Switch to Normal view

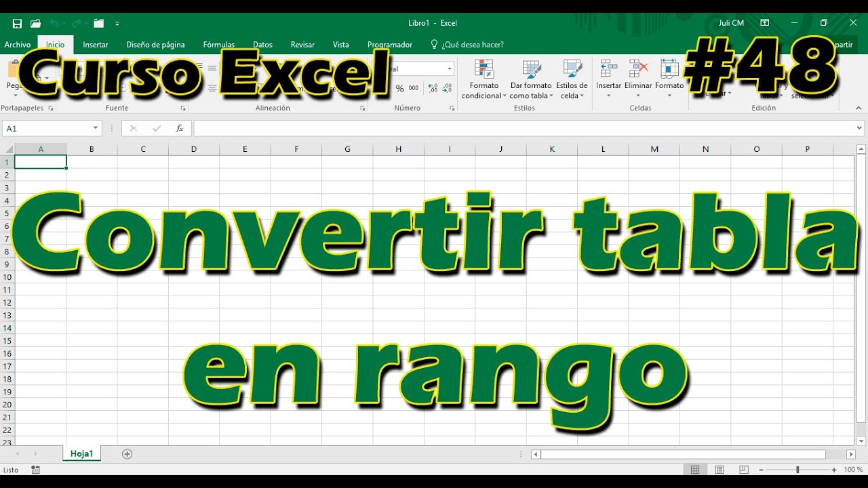click(x=695, y=470)
